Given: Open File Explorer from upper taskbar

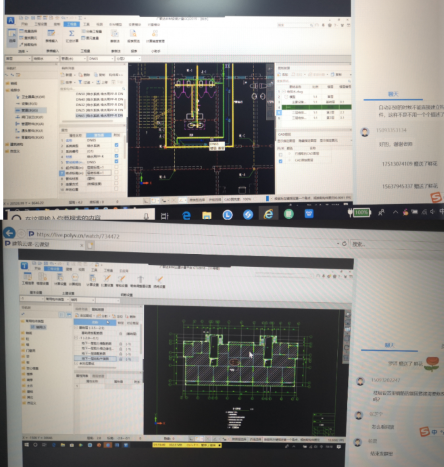Looking at the screenshot, I should (x=207, y=215).
